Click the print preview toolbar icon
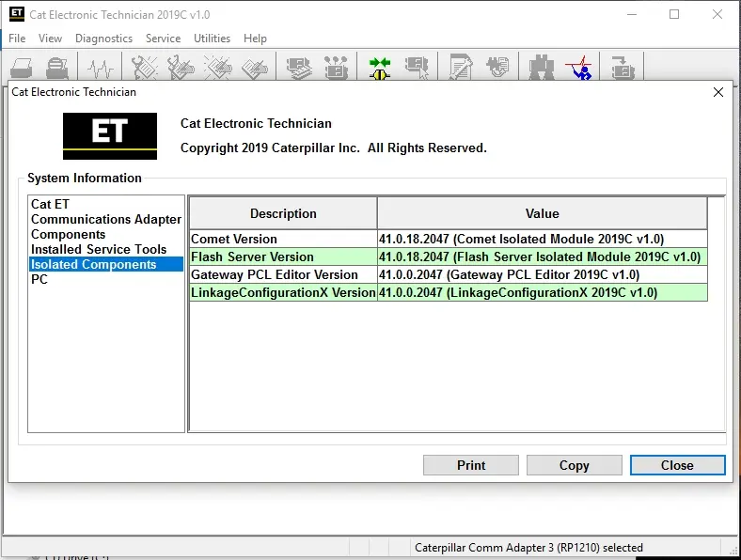This screenshot has height=560, width=741. tap(57, 68)
